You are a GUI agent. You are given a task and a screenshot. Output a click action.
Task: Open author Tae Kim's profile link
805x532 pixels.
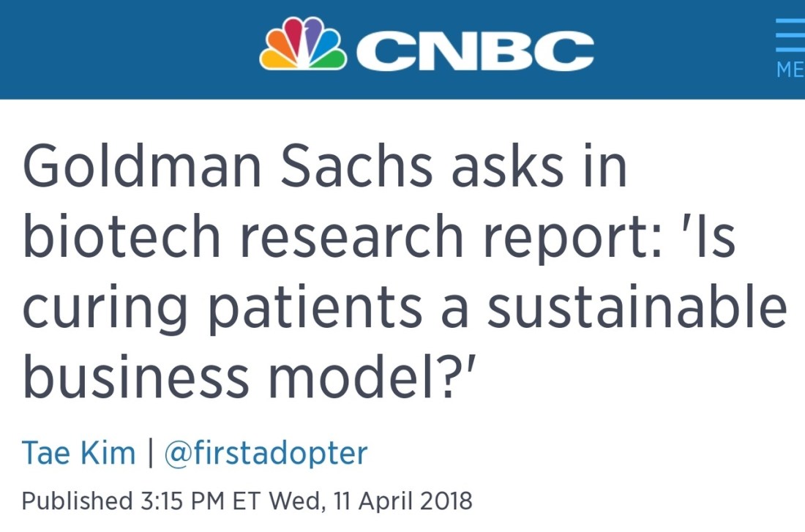click(x=79, y=453)
